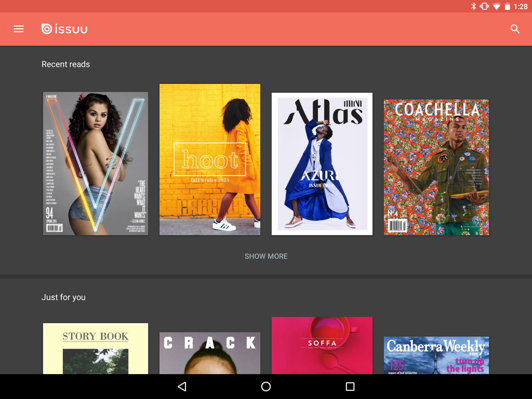532x399 pixels.
Task: Open the navigation drawer menu
Action: point(19,29)
